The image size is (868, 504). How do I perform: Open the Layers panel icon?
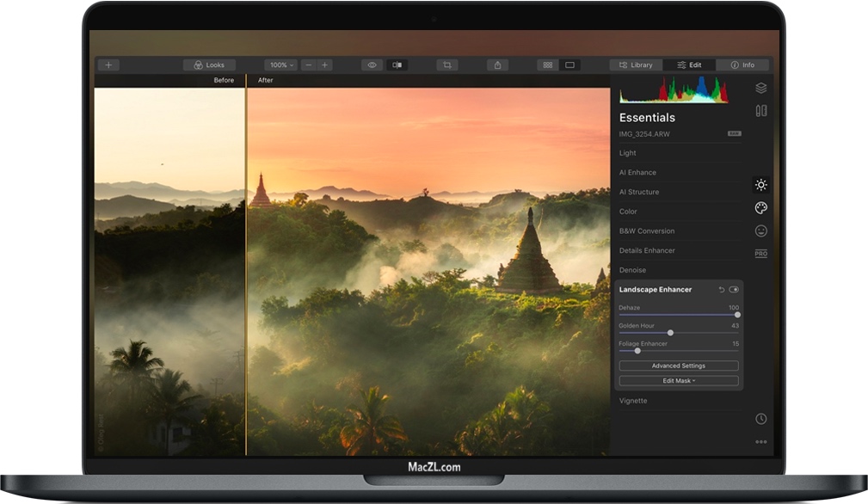click(x=760, y=88)
